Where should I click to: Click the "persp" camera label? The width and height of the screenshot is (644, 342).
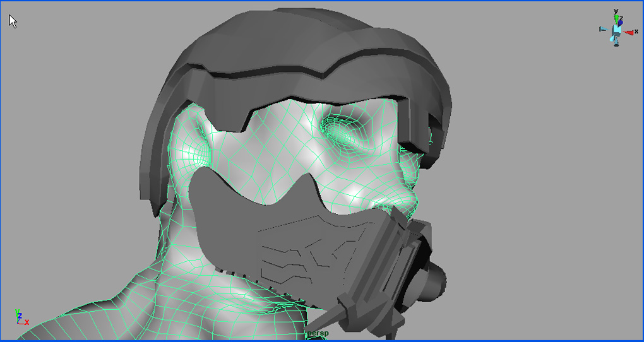point(318,333)
